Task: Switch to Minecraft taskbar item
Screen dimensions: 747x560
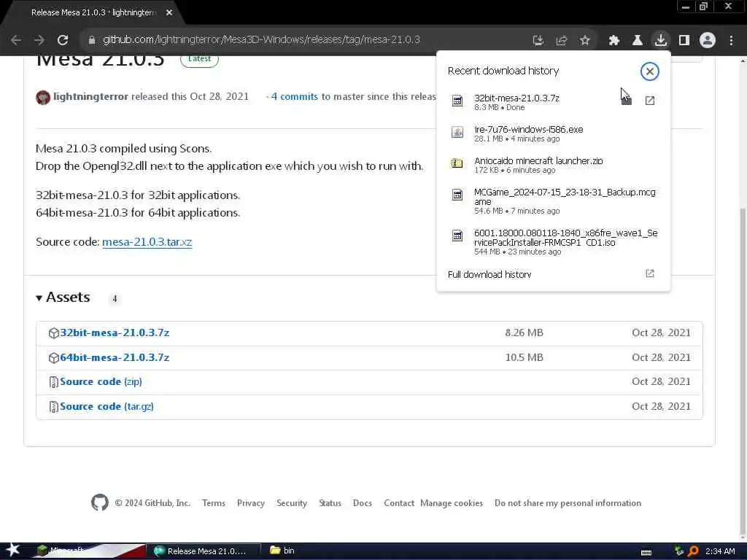Action: pos(88,551)
